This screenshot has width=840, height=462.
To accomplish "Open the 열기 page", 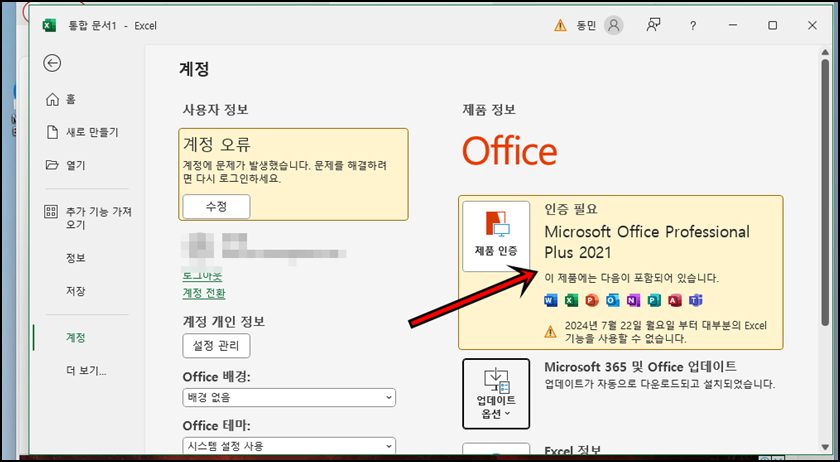I will (65, 165).
